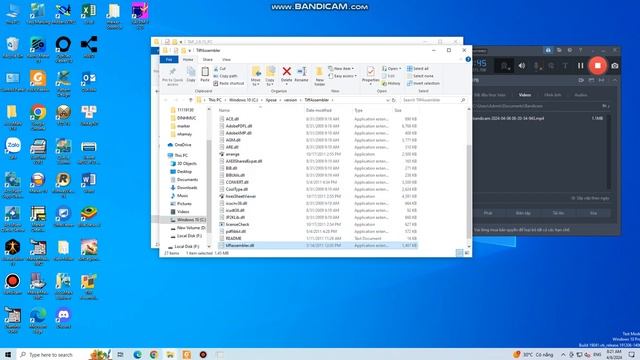This screenshot has height=360, width=640.
Task: Stop recording with Bandicam red button
Action: [598, 66]
